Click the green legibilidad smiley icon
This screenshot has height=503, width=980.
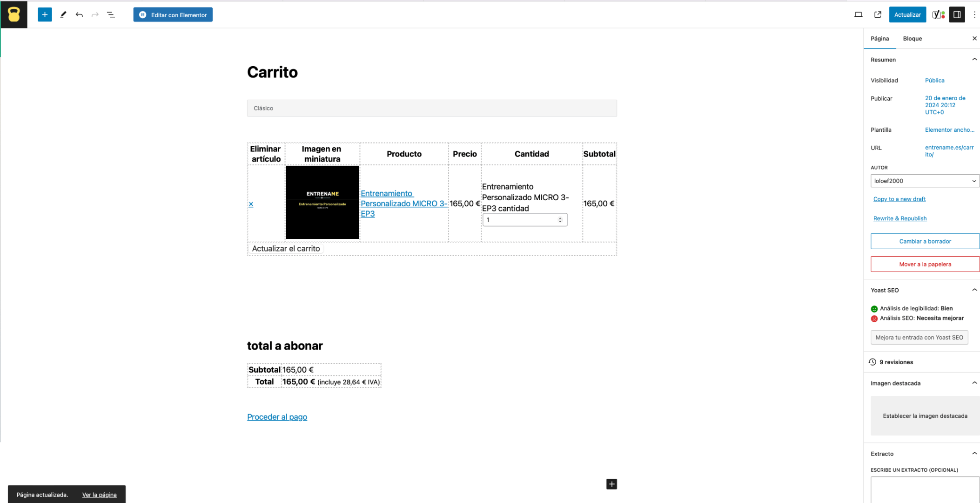point(874,309)
